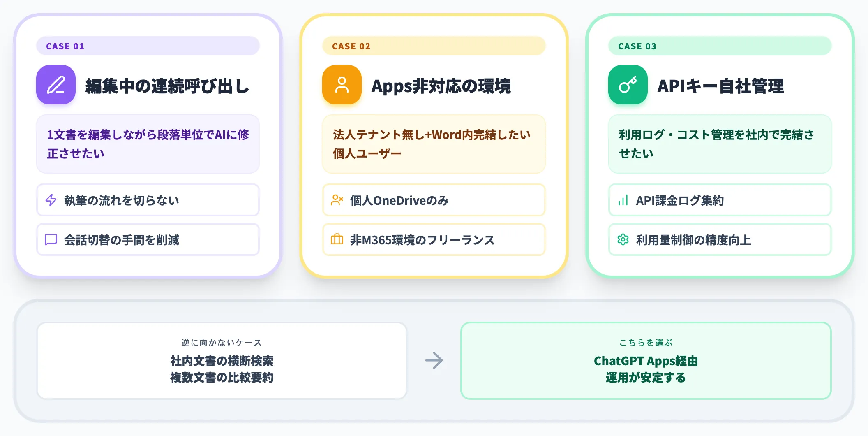The image size is (868, 436).
Task: Click the description 利用ログ・コスト管理を社内で完結させたい
Action: click(716, 144)
